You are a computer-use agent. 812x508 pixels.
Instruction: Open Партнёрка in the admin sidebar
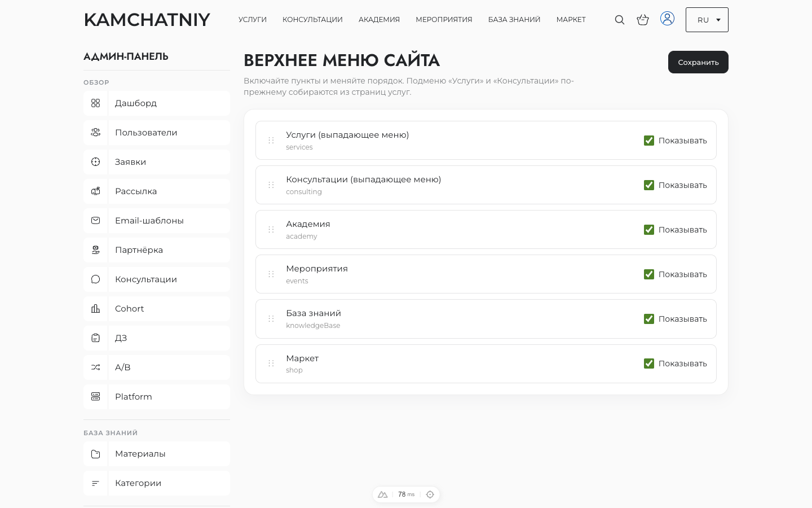pyautogui.click(x=157, y=250)
